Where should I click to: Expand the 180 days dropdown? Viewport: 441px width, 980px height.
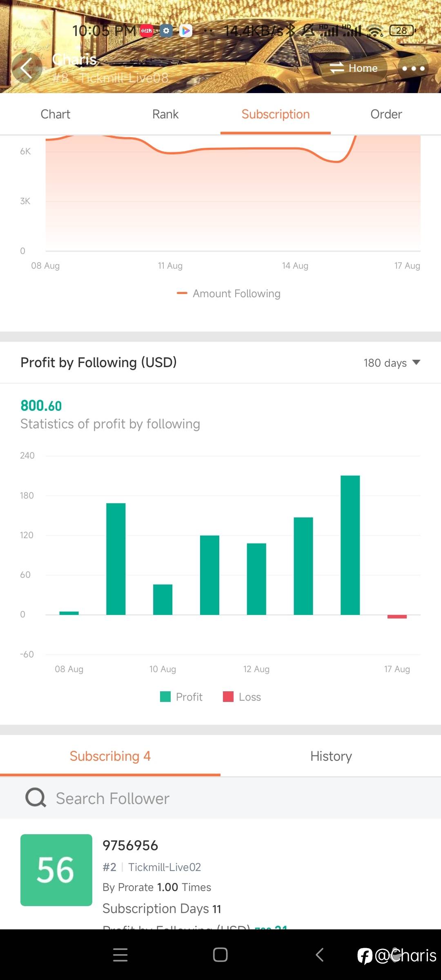pyautogui.click(x=392, y=363)
